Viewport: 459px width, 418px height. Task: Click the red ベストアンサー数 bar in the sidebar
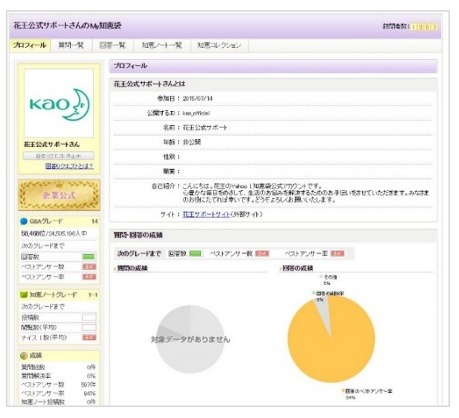coord(89,267)
